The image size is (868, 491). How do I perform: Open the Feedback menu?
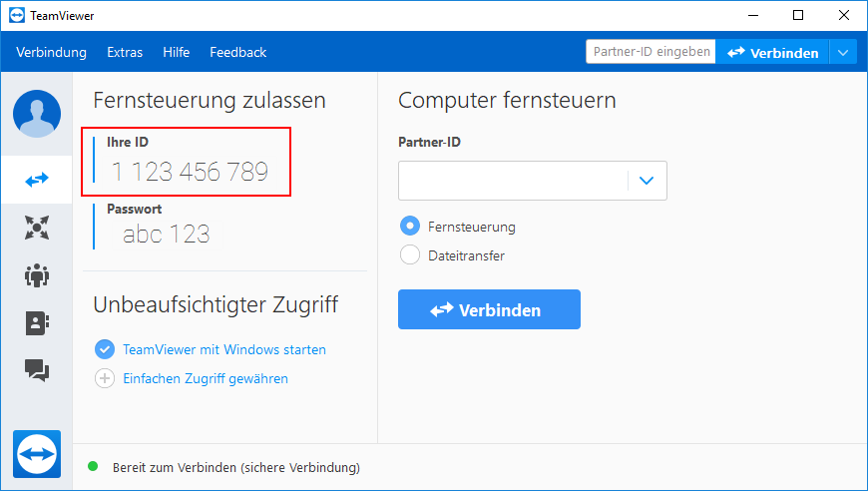coord(238,52)
